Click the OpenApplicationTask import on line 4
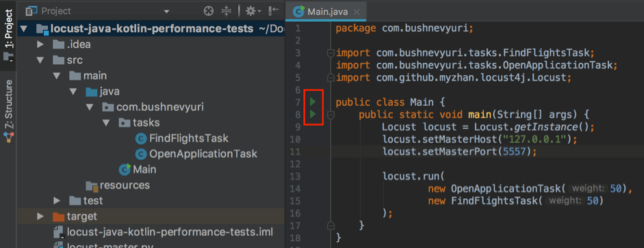Image resolution: width=644 pixels, height=248 pixels. (x=477, y=65)
